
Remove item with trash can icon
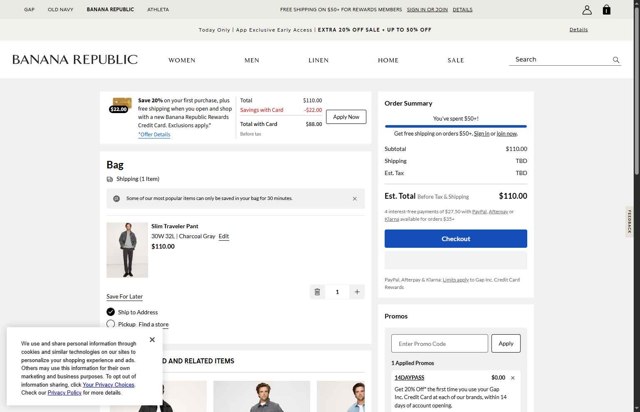click(317, 292)
